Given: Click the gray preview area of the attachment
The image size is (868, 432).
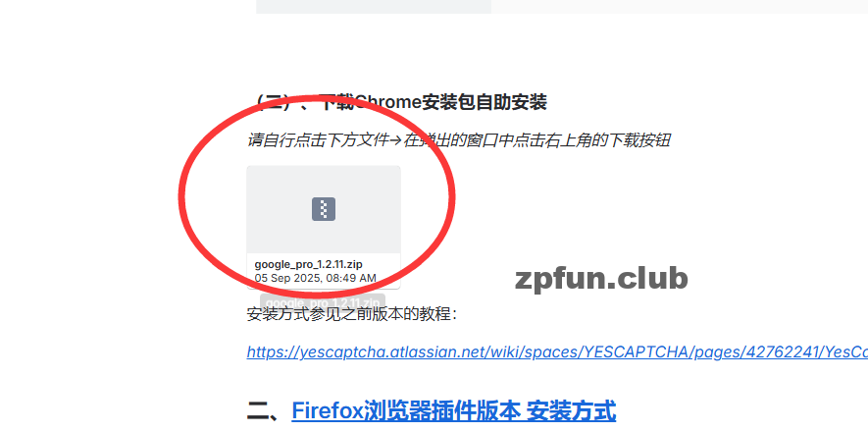Looking at the screenshot, I should (324, 209).
